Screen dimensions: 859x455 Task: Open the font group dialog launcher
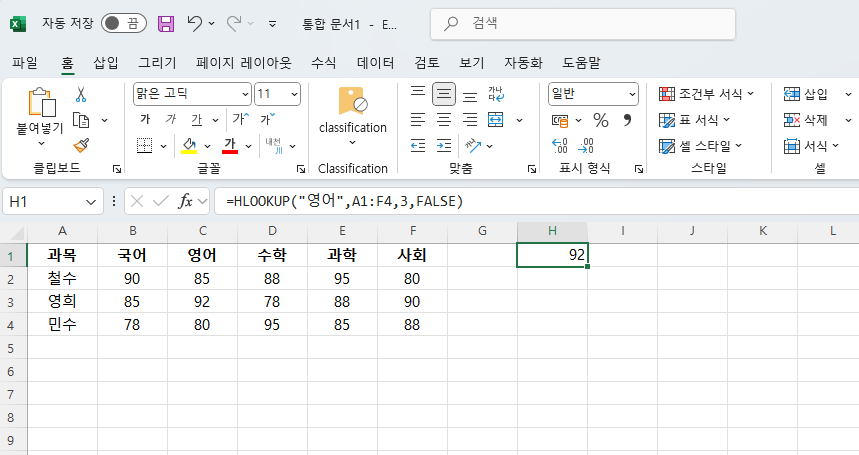301,169
